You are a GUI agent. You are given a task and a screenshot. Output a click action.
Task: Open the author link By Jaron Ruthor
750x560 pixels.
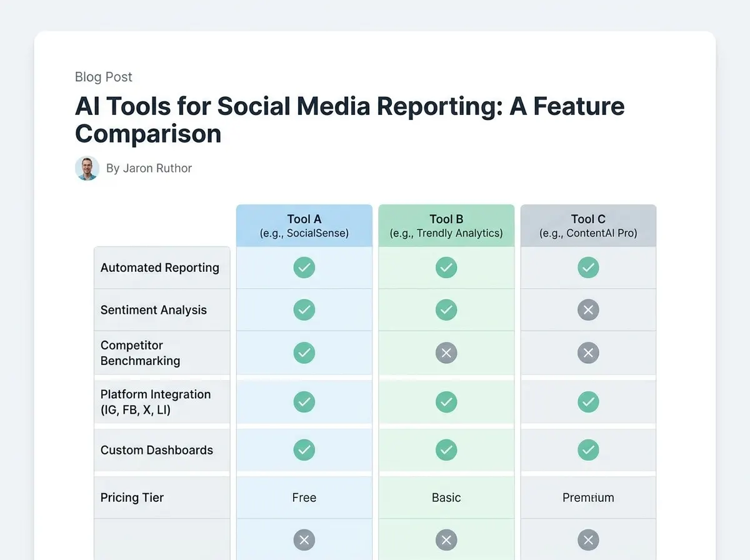[x=149, y=168]
